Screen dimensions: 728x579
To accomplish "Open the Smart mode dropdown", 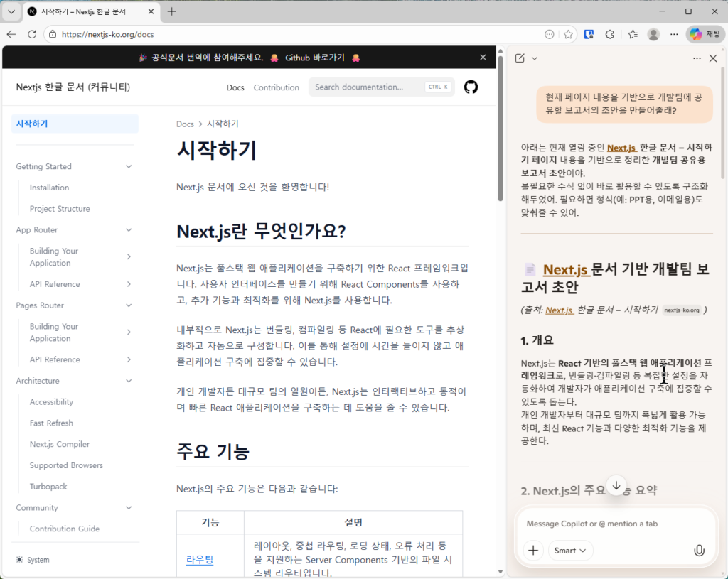I will pyautogui.click(x=570, y=551).
